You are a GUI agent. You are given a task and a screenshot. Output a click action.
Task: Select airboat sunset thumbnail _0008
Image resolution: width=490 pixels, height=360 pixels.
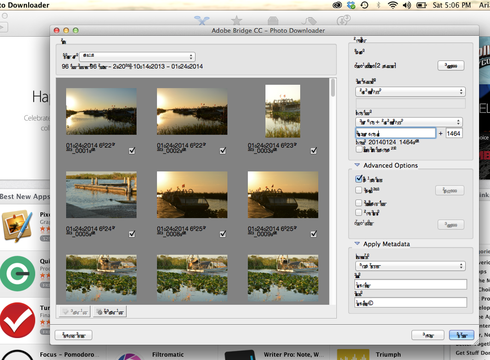pos(192,195)
